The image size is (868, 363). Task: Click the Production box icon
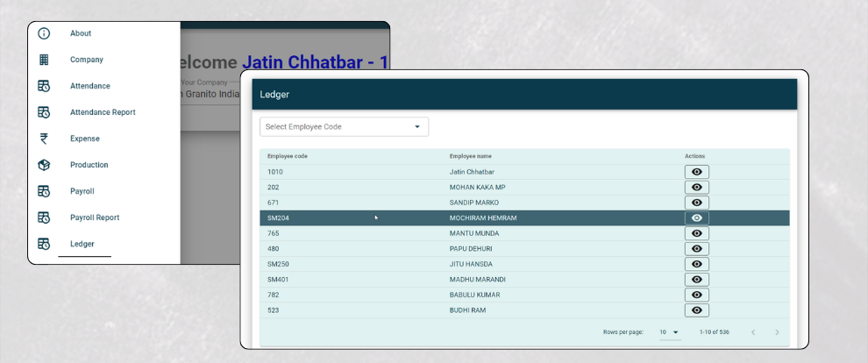point(44,165)
